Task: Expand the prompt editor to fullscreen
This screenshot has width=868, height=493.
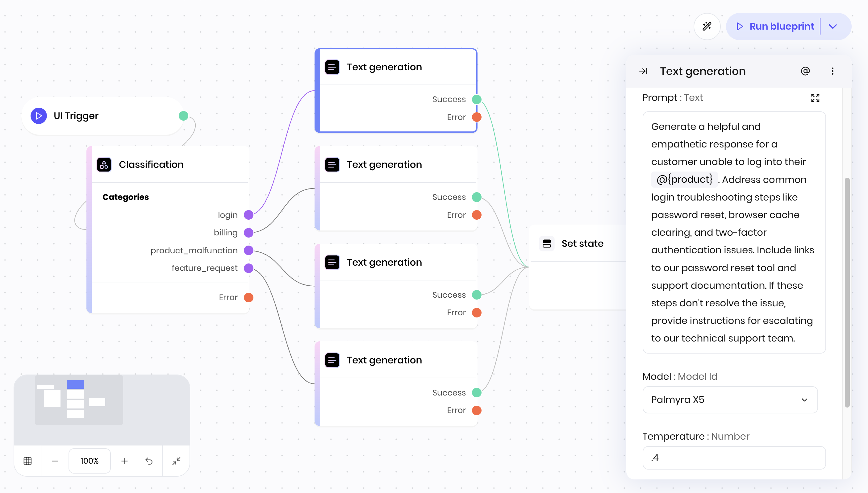Action: 815,98
